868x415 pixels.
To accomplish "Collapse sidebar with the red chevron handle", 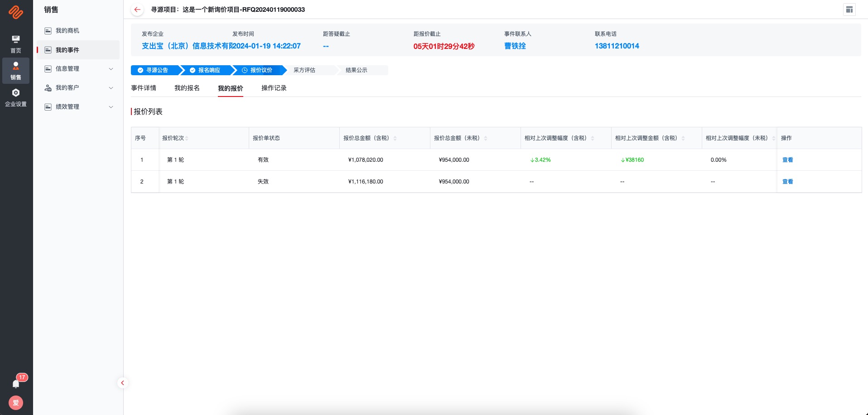I will (x=122, y=383).
